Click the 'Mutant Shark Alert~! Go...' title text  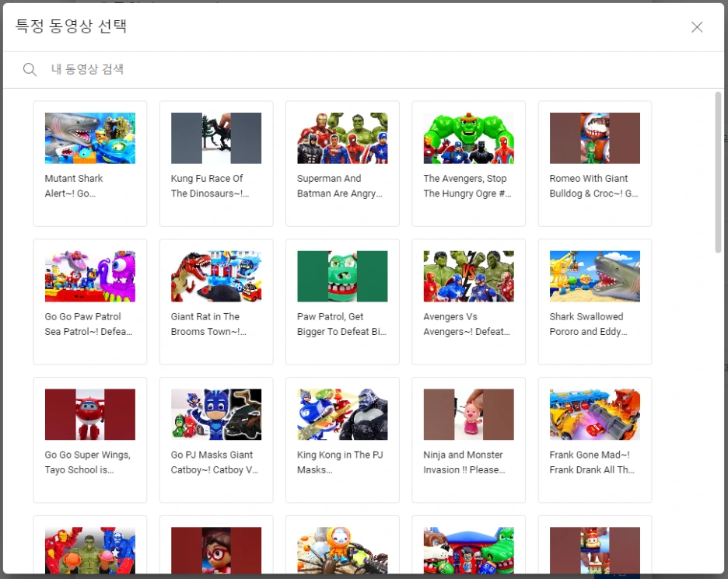pyautogui.click(x=74, y=186)
